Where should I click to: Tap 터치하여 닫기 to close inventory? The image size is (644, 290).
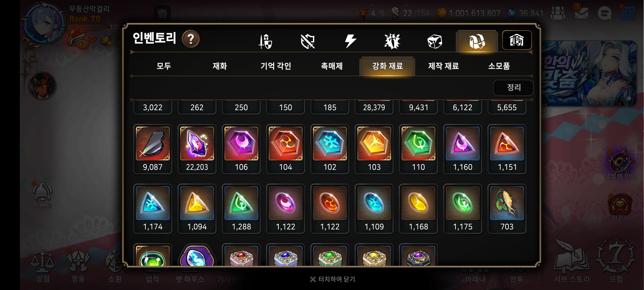(x=332, y=279)
